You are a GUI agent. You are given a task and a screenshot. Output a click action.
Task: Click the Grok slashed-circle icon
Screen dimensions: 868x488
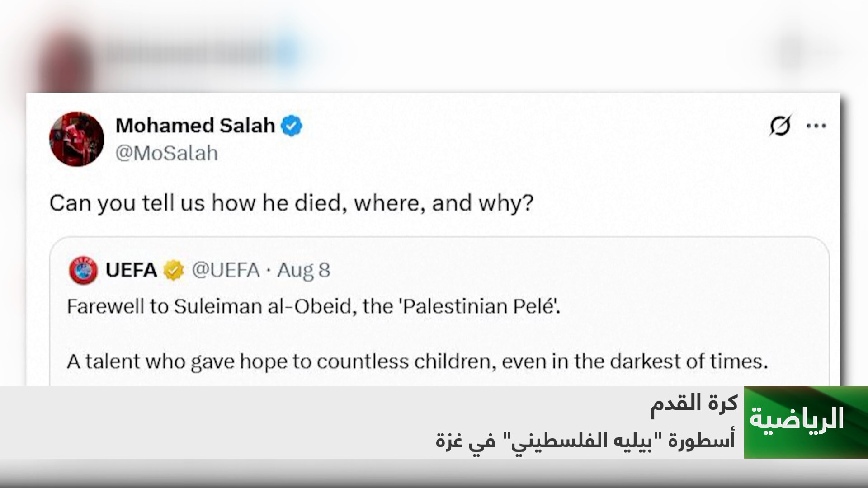[x=780, y=126]
